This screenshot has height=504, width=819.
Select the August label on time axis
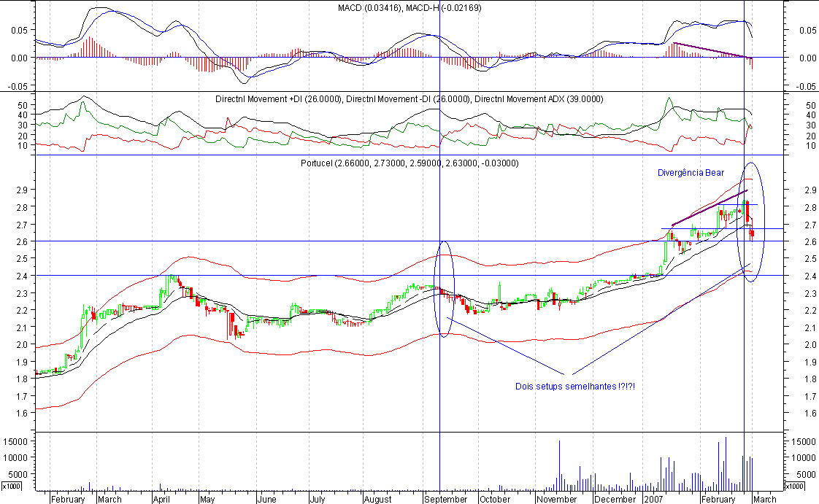377,500
